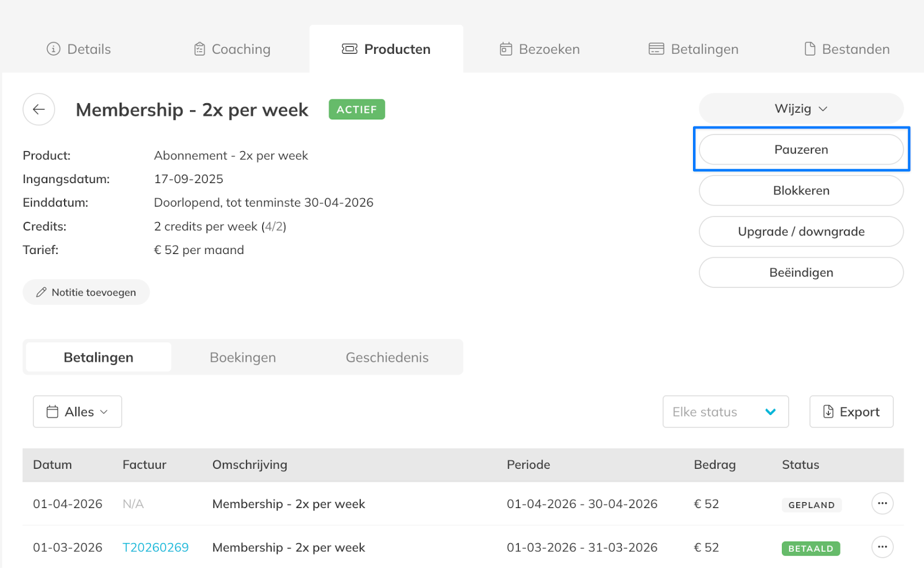The width and height of the screenshot is (924, 568).
Task: Click the calendar icon in Alles filter
Action: click(53, 412)
